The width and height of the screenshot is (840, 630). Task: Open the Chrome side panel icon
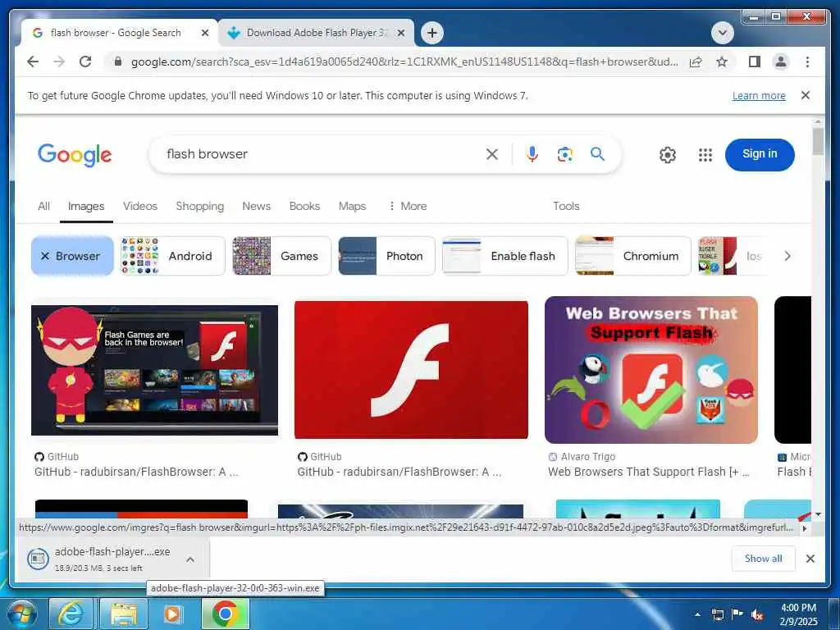[755, 62]
